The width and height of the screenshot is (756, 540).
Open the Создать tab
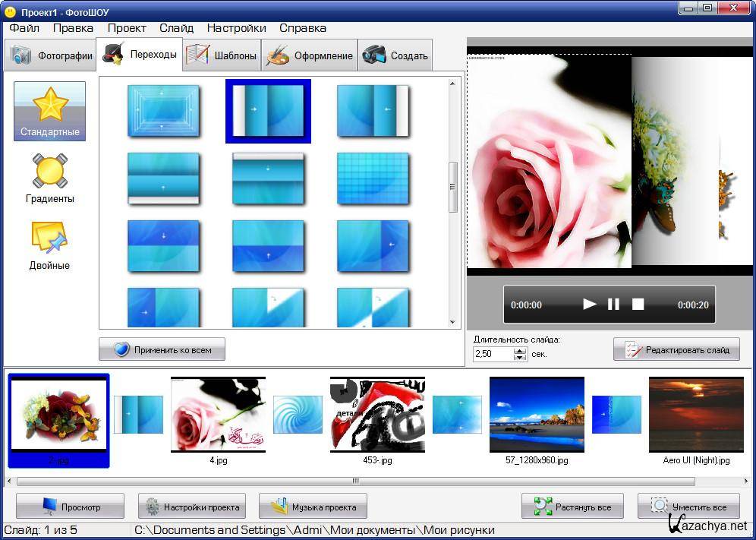395,55
